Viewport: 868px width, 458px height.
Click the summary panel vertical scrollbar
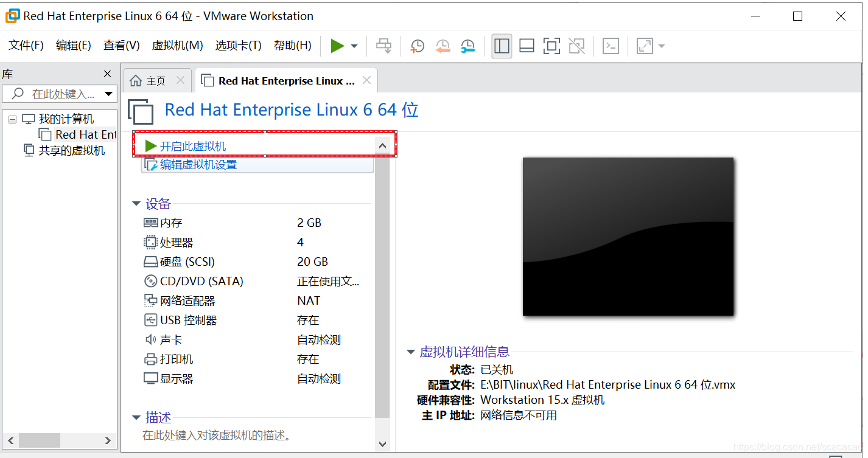point(382,286)
